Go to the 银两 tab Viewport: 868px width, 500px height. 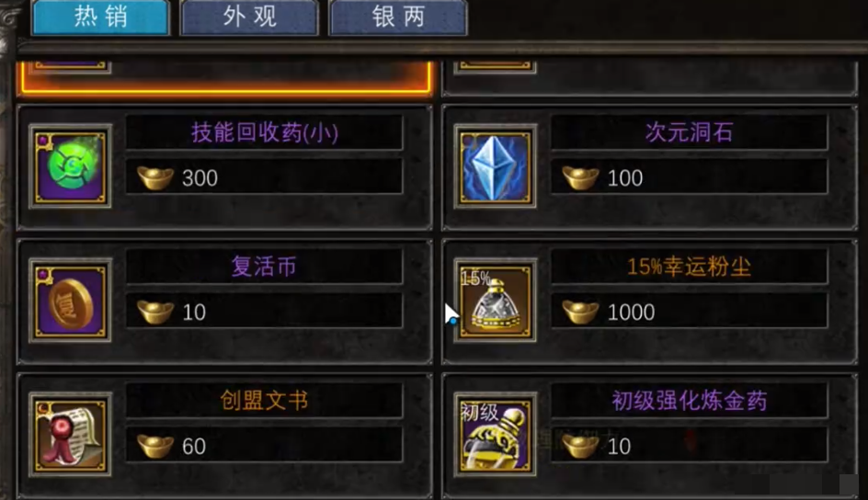click(398, 17)
